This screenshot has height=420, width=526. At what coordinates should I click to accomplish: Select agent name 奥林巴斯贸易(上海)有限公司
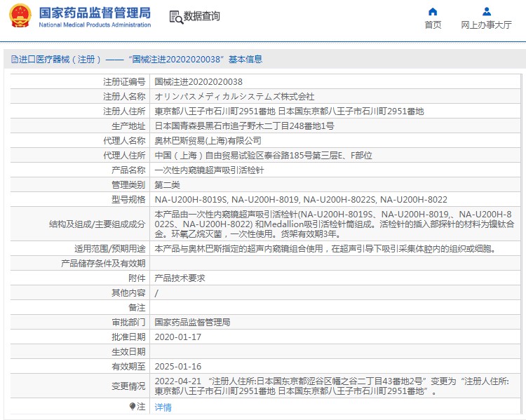tap(208, 141)
